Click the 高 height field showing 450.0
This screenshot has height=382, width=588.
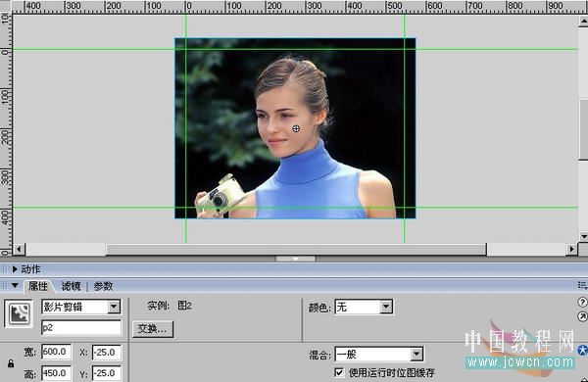56,373
